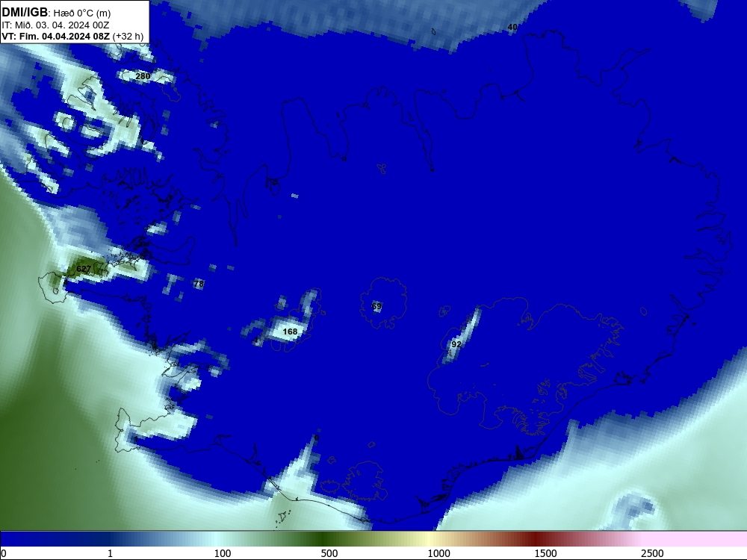The image size is (747, 560).
Task: Select the map value "92"
Action: click(456, 344)
